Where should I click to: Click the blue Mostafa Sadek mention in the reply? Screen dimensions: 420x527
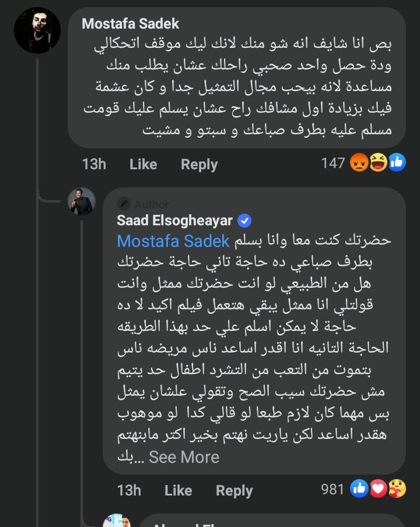coord(173,240)
